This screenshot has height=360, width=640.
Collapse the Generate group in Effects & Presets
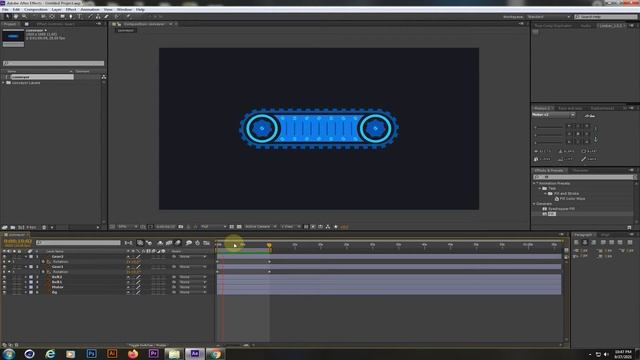click(534, 204)
